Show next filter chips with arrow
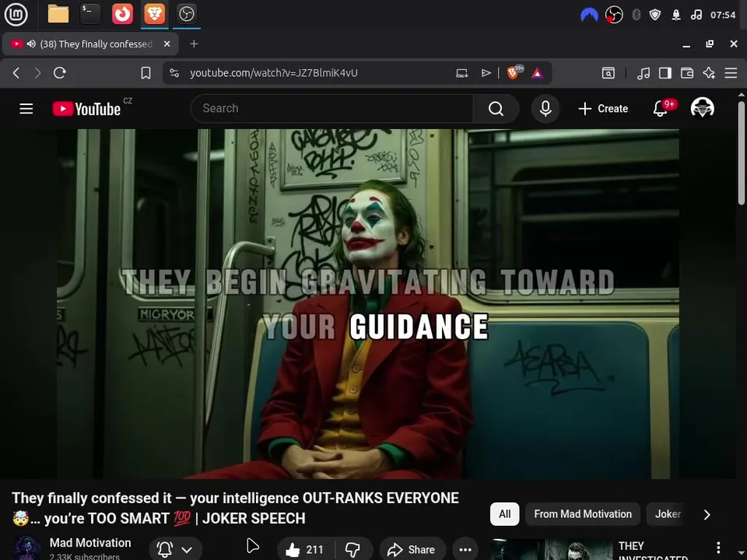Screen dimensions: 747x560 pyautogui.click(x=707, y=514)
